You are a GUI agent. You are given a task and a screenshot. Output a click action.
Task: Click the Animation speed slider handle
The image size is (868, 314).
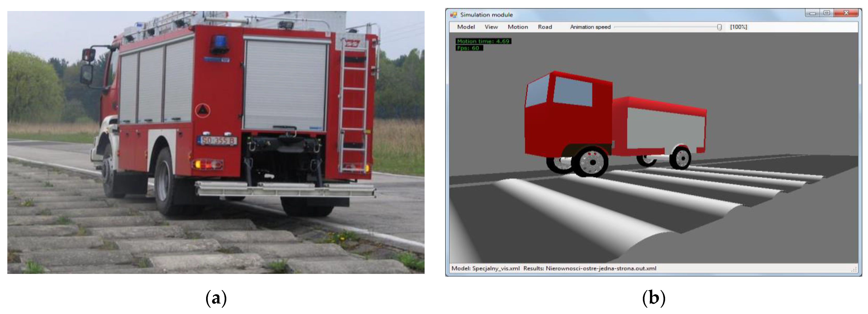[719, 27]
